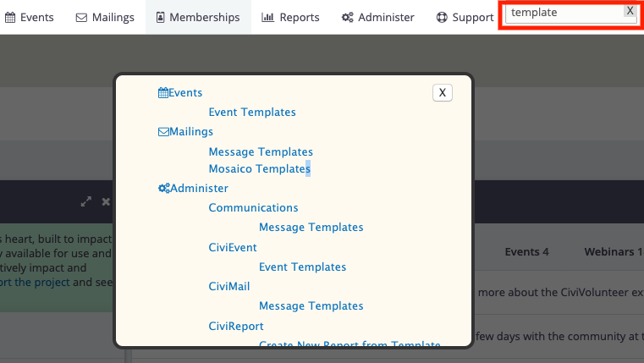Viewport: 644px width, 363px height.
Task: Select CiviMail under Administer
Action: pos(229,286)
